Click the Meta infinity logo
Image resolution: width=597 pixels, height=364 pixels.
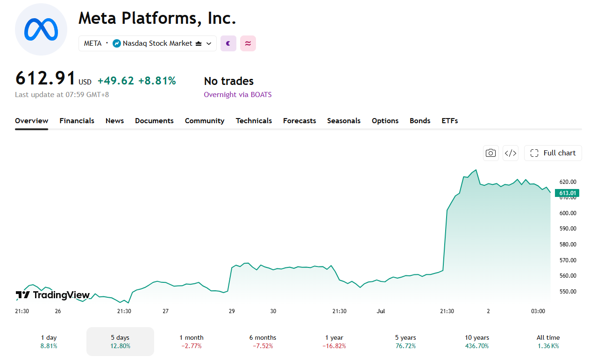click(x=41, y=29)
